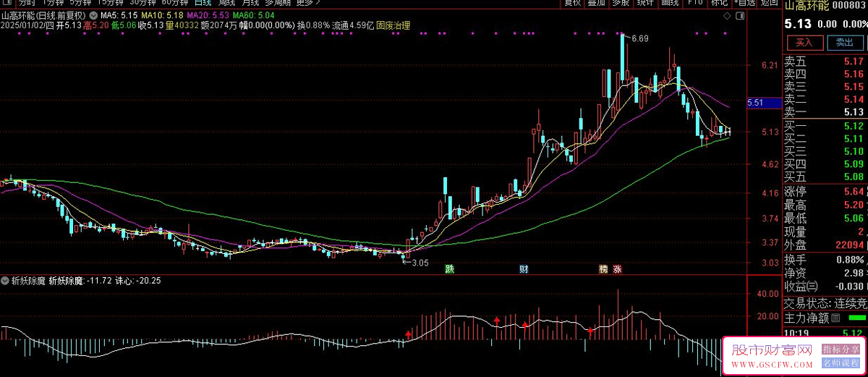This screenshot has height=377, width=868.
Task: Click the 买五 price 5.08
Action: (854, 177)
